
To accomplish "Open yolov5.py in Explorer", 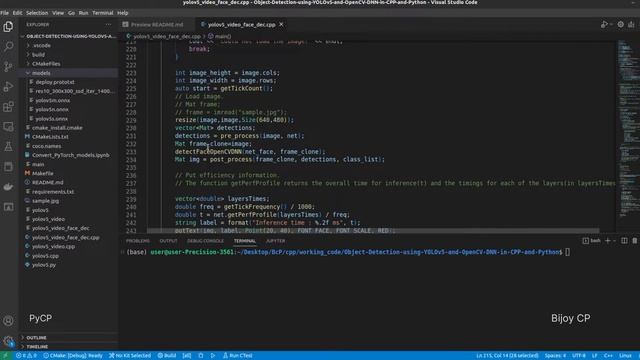I will click(x=44, y=265).
